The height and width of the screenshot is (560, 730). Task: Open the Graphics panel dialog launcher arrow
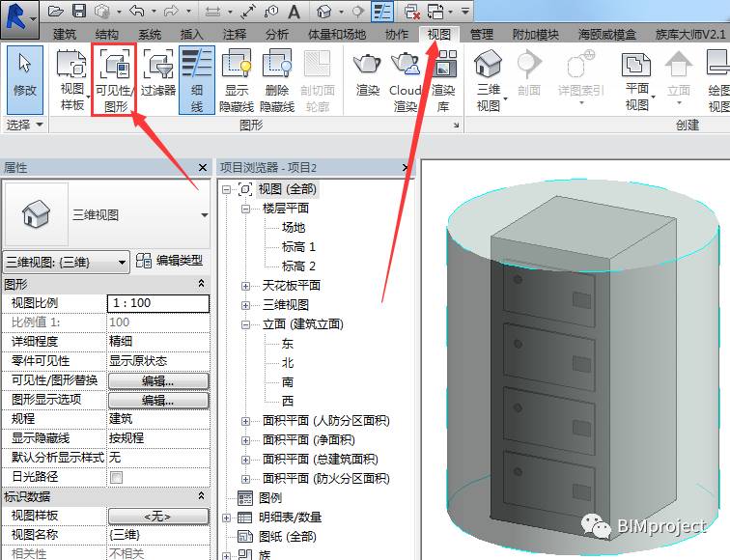click(456, 125)
